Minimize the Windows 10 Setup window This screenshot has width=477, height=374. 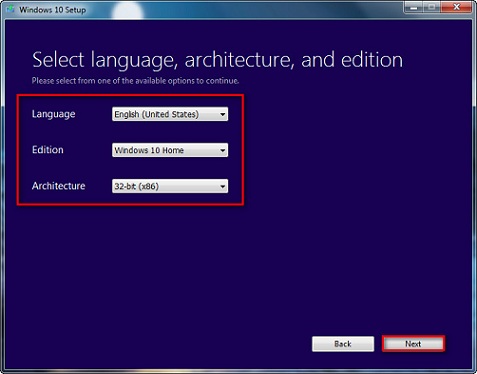pyautogui.click(x=414, y=7)
